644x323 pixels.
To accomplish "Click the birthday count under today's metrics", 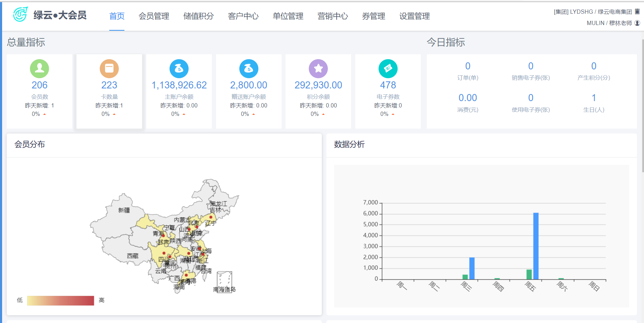I will (594, 98).
